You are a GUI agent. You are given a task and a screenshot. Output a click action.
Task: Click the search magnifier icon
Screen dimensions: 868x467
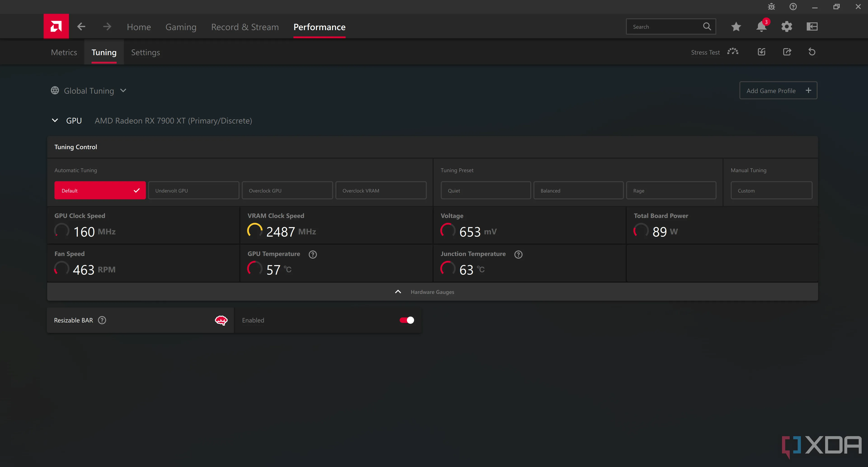707,27
